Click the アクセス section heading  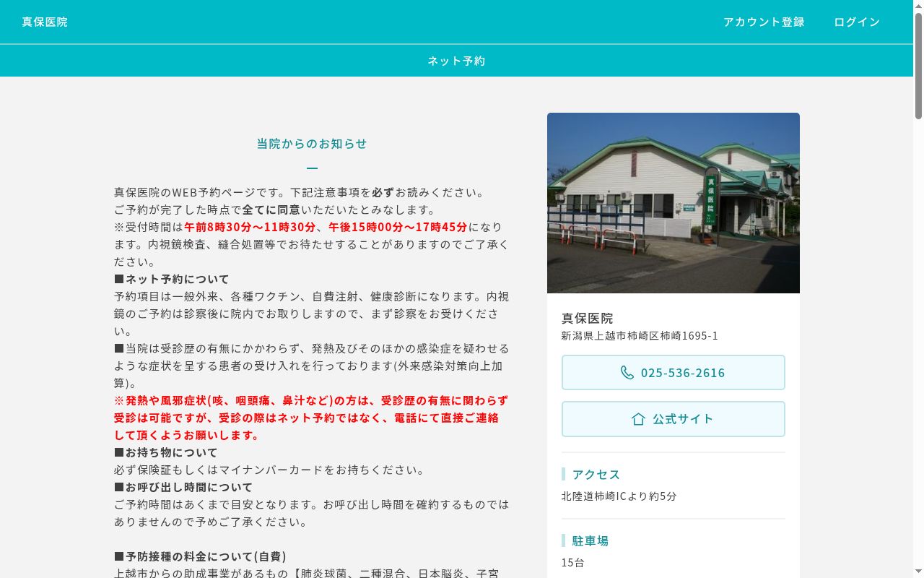[596, 475]
